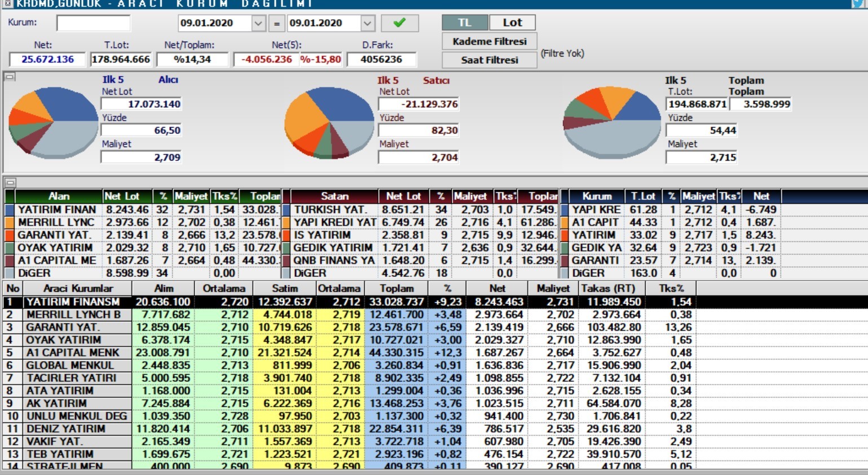Select TEB YATIRIM row
Screen dimensions: 868x475
pyautogui.click(x=350, y=454)
